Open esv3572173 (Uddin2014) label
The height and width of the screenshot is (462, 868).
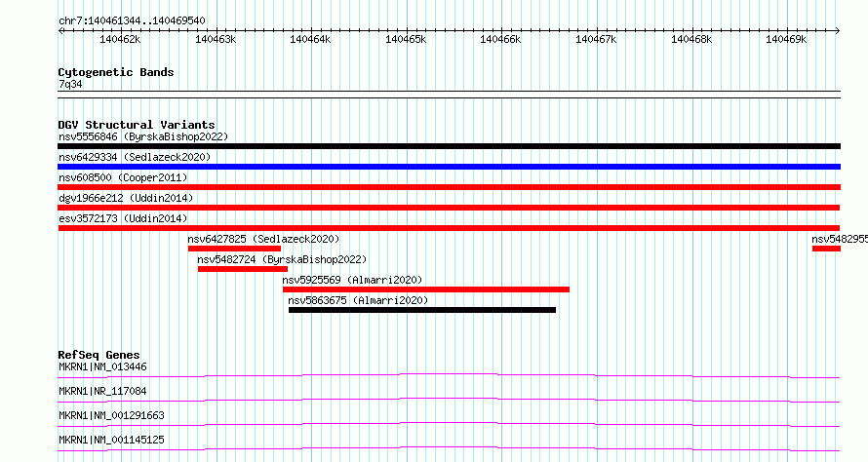(123, 218)
